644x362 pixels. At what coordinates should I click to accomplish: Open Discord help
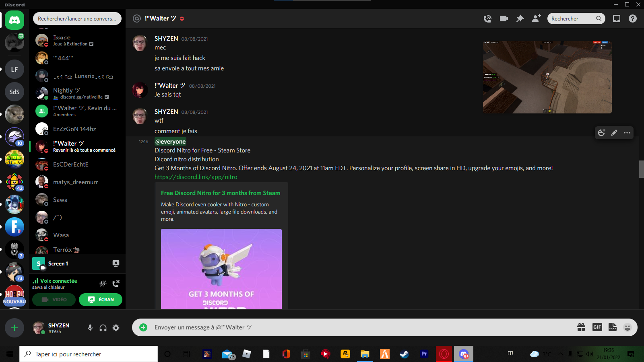click(633, 19)
